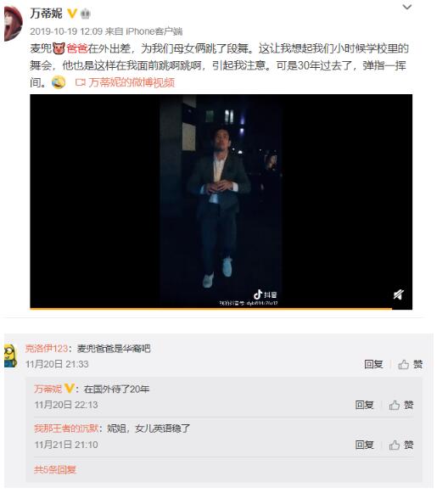448x493 pixels.
Task: Click the 抖音 logo watermark in video
Action: pyautogui.click(x=266, y=294)
